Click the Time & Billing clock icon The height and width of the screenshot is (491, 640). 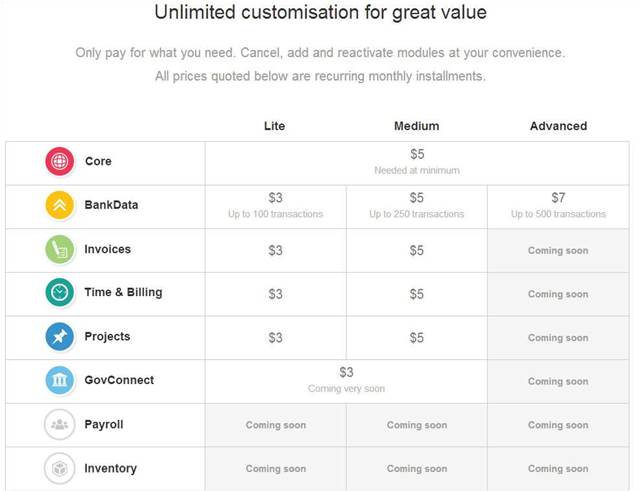(x=60, y=292)
